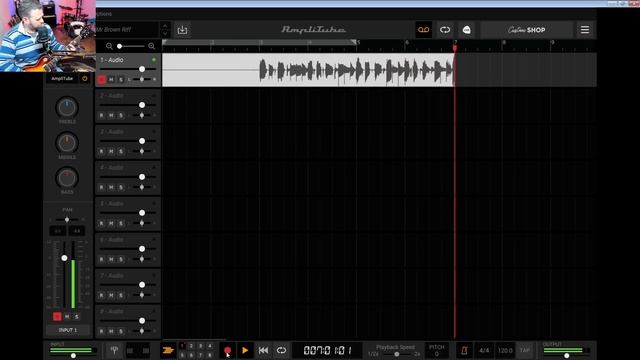Open the 4/4 time signature selector
640x360 pixels.
484,350
